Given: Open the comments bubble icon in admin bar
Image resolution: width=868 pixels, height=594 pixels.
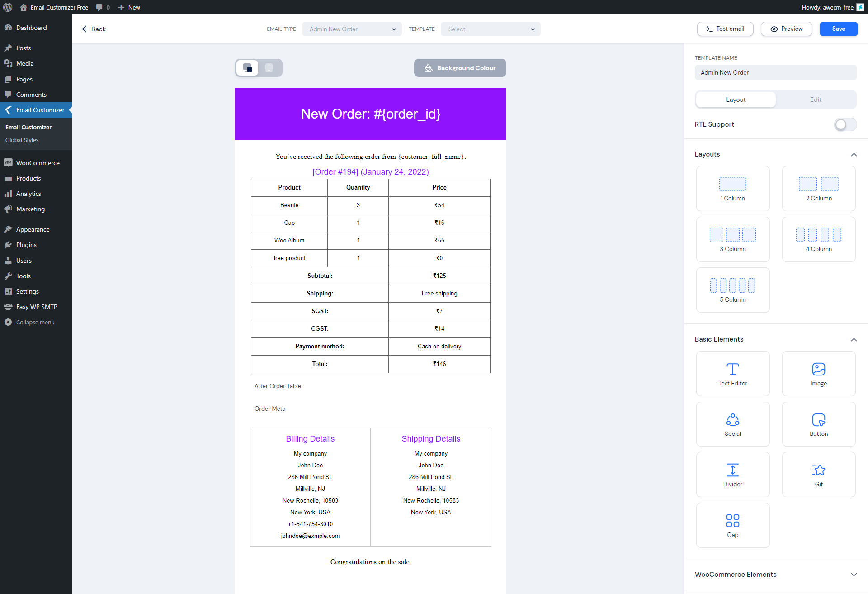Looking at the screenshot, I should tap(99, 7).
